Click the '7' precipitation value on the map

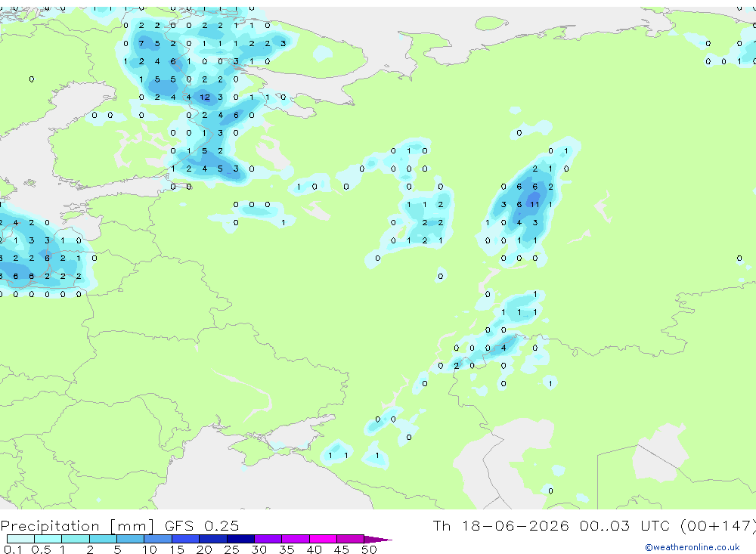[141, 44]
